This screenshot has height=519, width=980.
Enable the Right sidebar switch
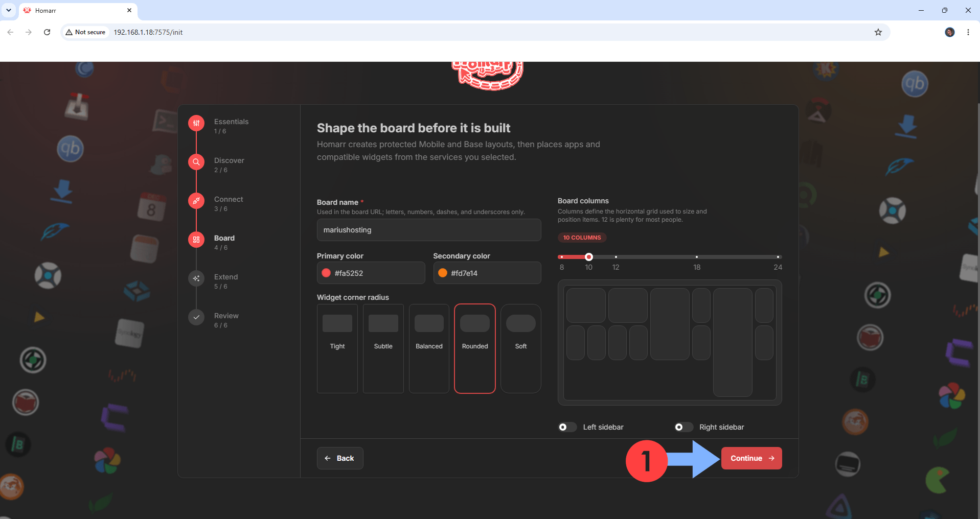coord(684,427)
